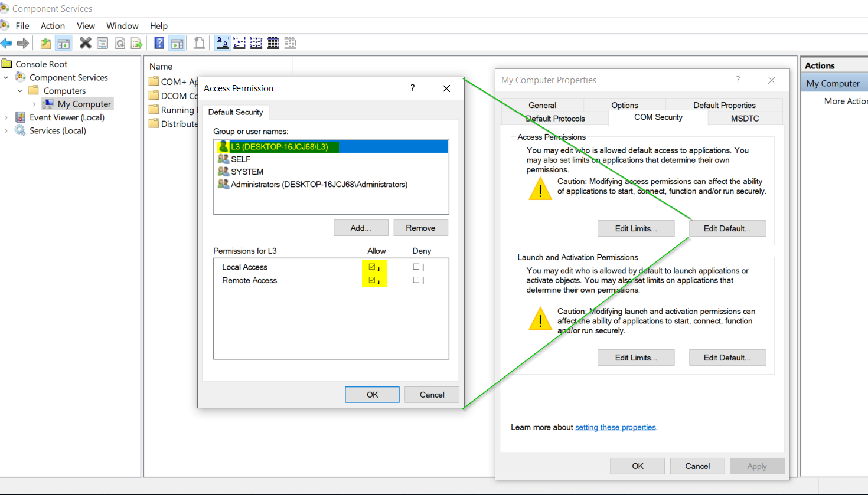Click Remove in Access Permission dialog
Image resolution: width=868 pixels, height=495 pixels.
coord(420,228)
